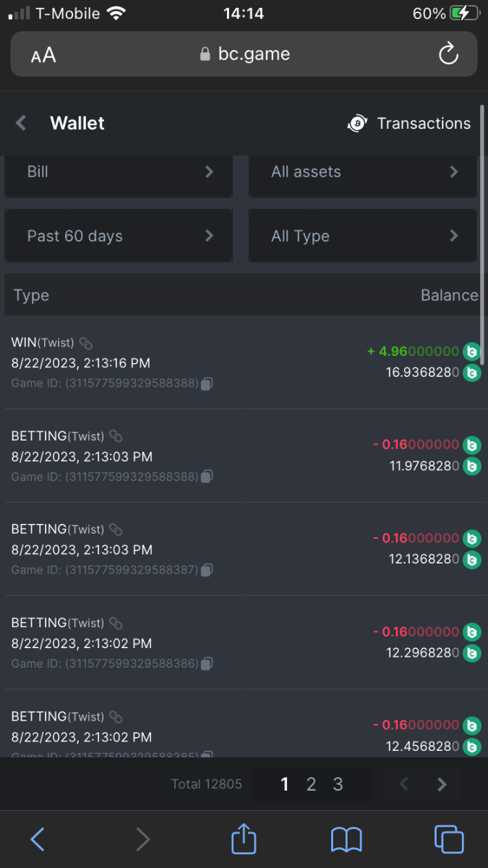Open Transactions via the coin icon
Image resolution: width=488 pixels, height=868 pixels.
[357, 124]
